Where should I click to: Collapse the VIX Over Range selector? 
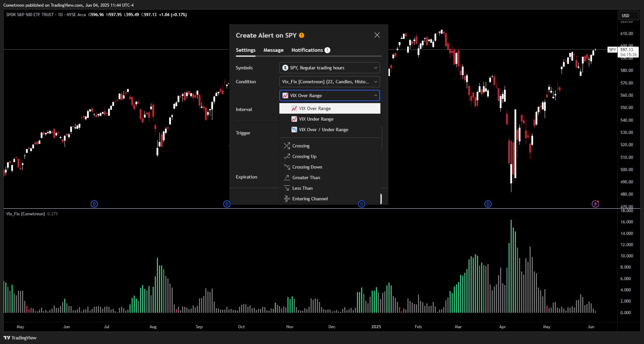pos(330,95)
